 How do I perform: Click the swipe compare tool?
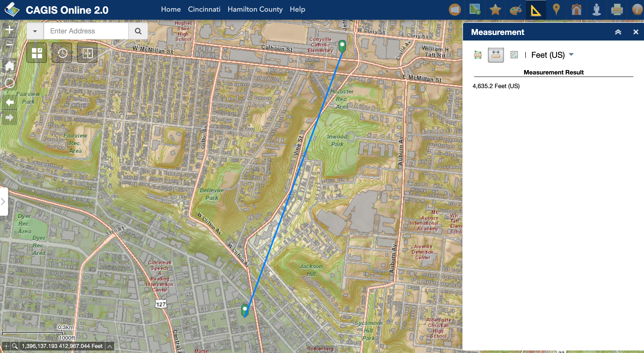pyautogui.click(x=87, y=53)
